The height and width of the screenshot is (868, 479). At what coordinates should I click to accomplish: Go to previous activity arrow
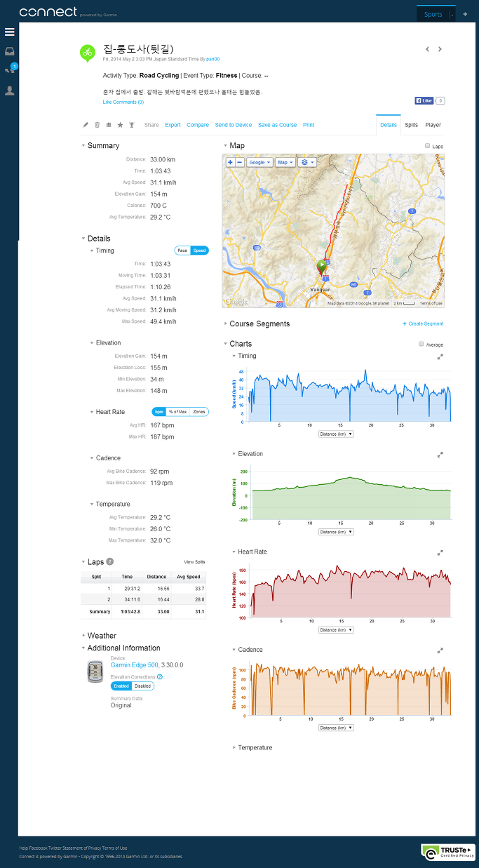pos(427,49)
